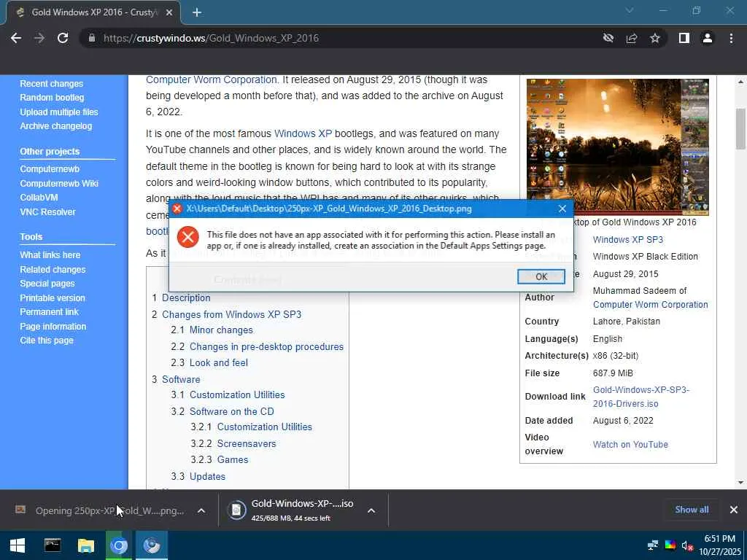Open Permanent link in Tools
Viewport: 747px width, 560px height.
49,312
